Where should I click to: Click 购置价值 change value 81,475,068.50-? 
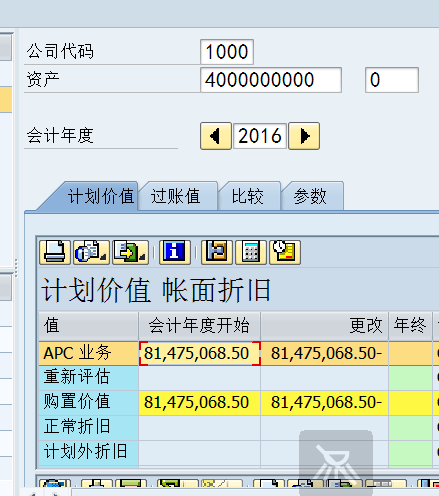pyautogui.click(x=324, y=402)
